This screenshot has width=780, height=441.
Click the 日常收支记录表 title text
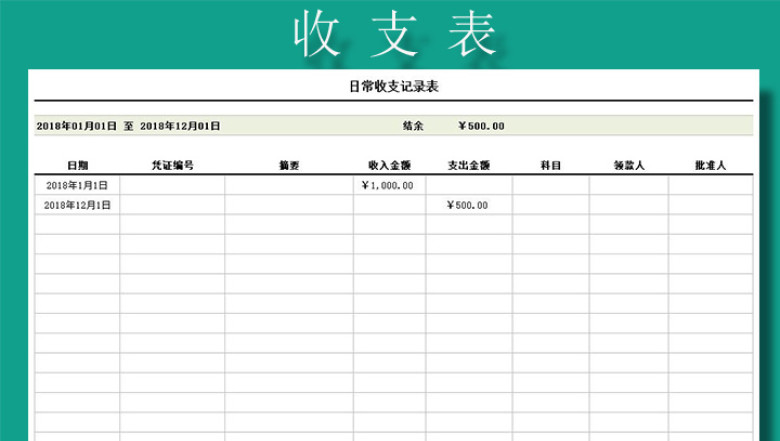click(x=393, y=87)
